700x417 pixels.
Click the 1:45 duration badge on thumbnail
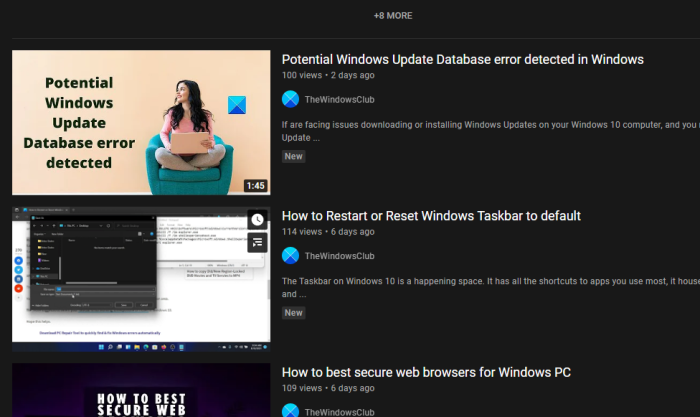pos(255,186)
